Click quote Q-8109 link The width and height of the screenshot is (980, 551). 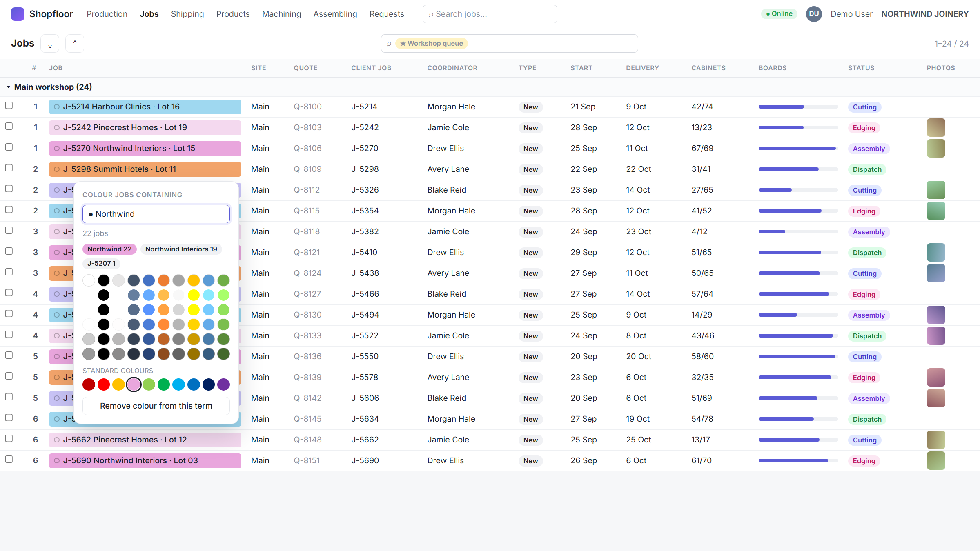[308, 169]
